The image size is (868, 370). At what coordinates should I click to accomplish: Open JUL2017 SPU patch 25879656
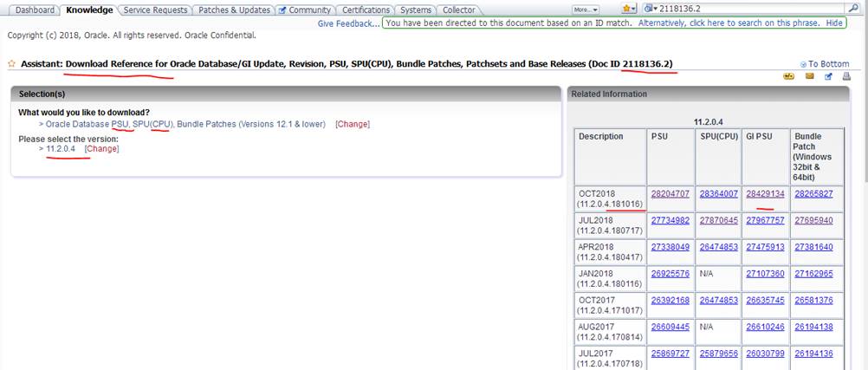coord(718,354)
